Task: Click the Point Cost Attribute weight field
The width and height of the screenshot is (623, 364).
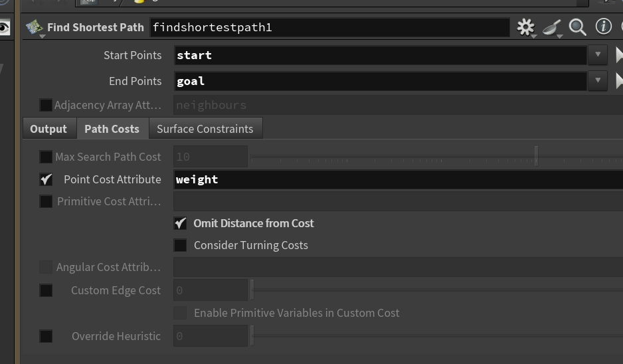Action: click(398, 179)
